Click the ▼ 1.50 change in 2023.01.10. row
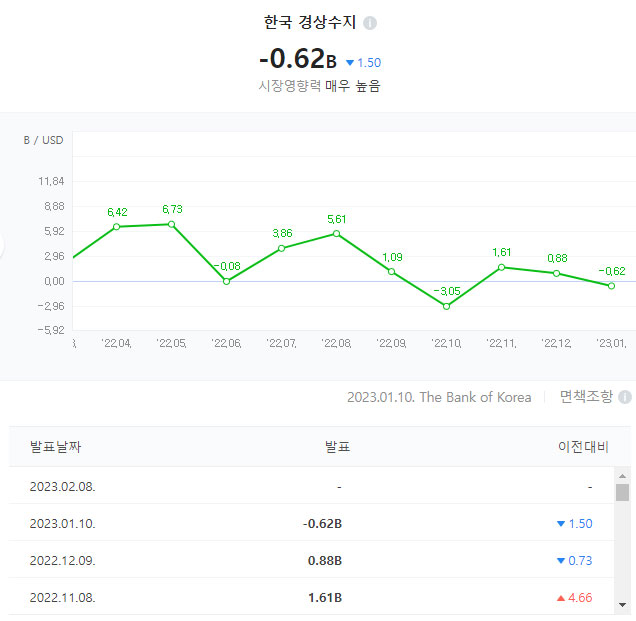This screenshot has height=621, width=636. pos(575,524)
